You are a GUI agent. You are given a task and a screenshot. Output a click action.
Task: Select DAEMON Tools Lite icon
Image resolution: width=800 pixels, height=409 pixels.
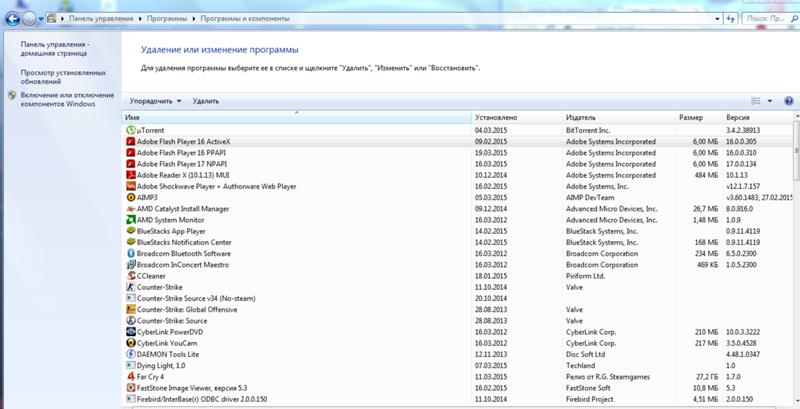pyautogui.click(x=131, y=354)
